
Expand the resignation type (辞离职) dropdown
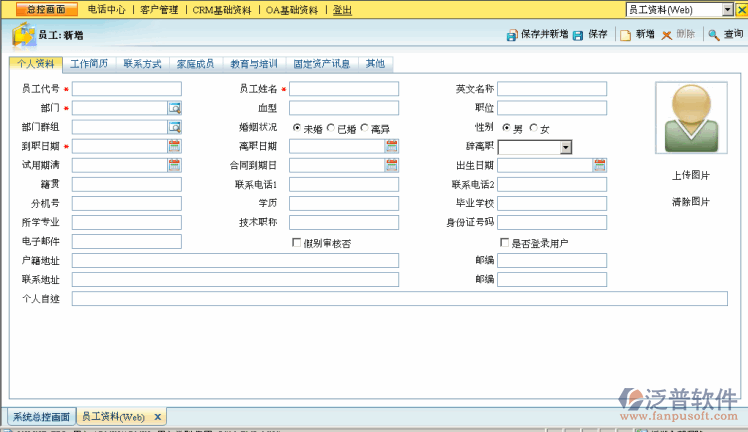pos(566,147)
